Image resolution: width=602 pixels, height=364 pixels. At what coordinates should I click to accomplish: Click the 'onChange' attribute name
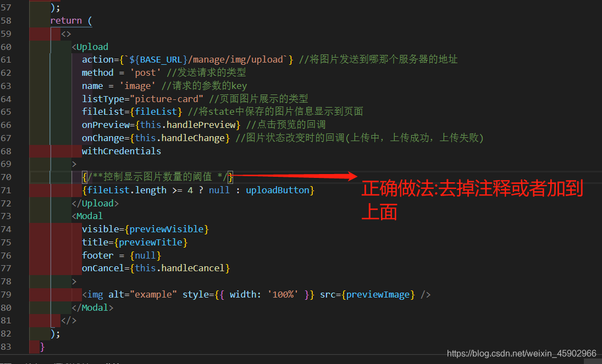click(103, 138)
